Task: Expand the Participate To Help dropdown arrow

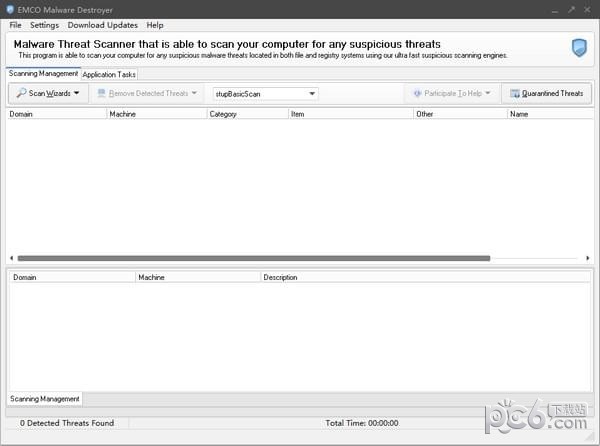Action: 488,93
